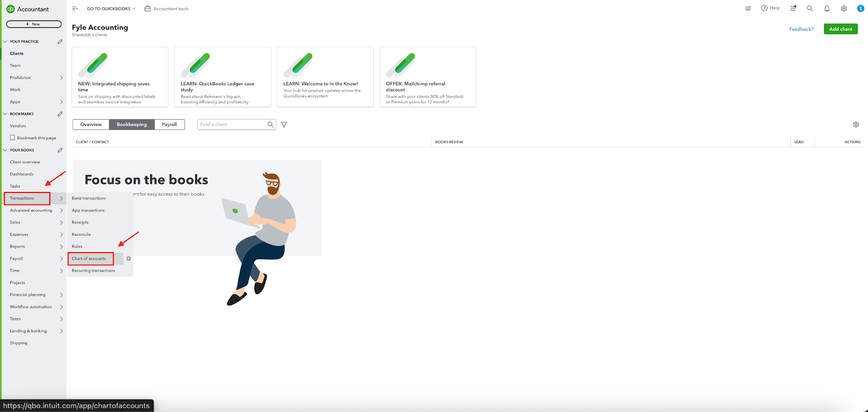Open Client overview

pyautogui.click(x=25, y=162)
